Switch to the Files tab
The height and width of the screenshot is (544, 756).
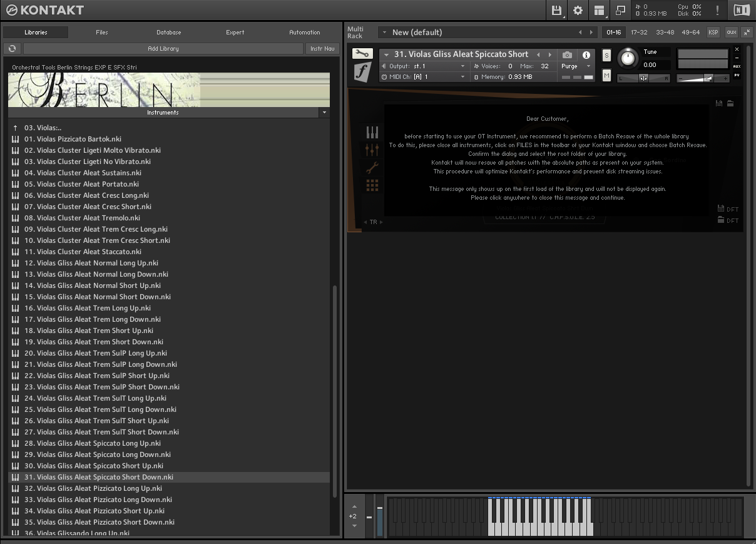click(x=102, y=33)
